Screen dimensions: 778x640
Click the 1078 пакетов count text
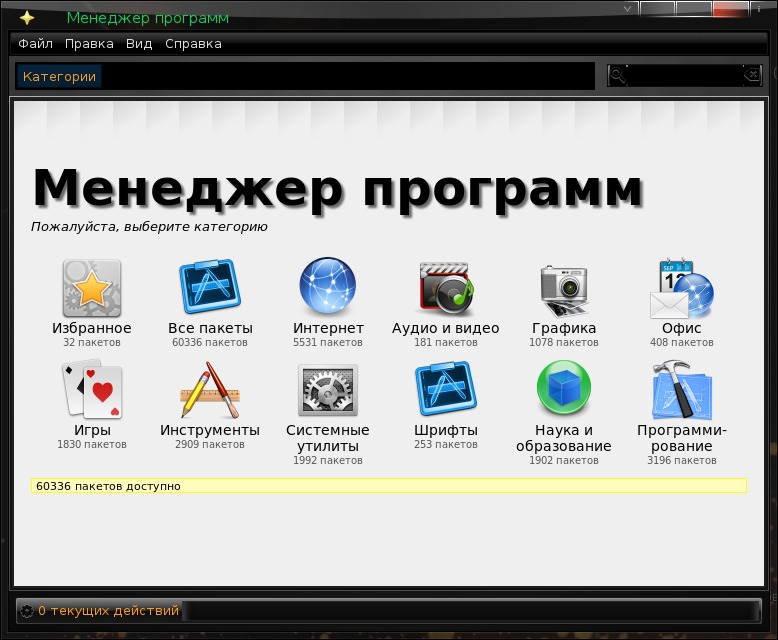(564, 342)
